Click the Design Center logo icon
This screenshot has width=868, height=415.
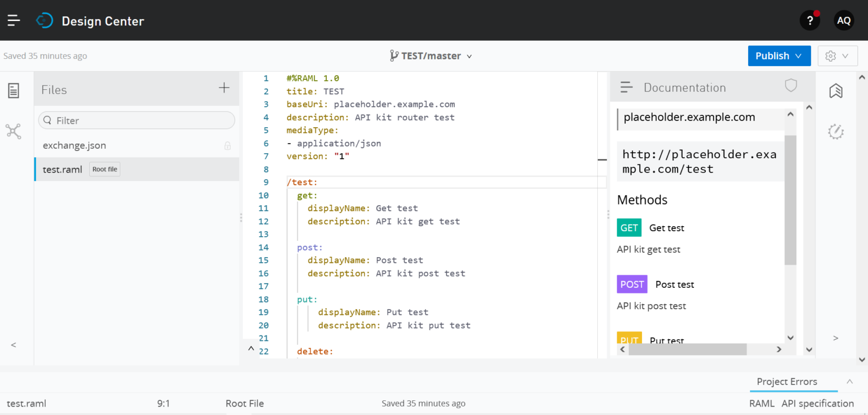pyautogui.click(x=44, y=21)
